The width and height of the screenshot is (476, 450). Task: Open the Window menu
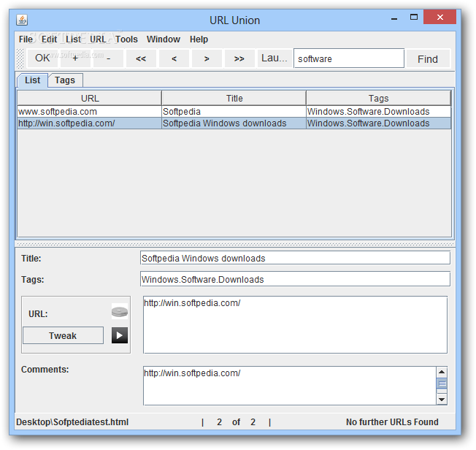tap(164, 39)
